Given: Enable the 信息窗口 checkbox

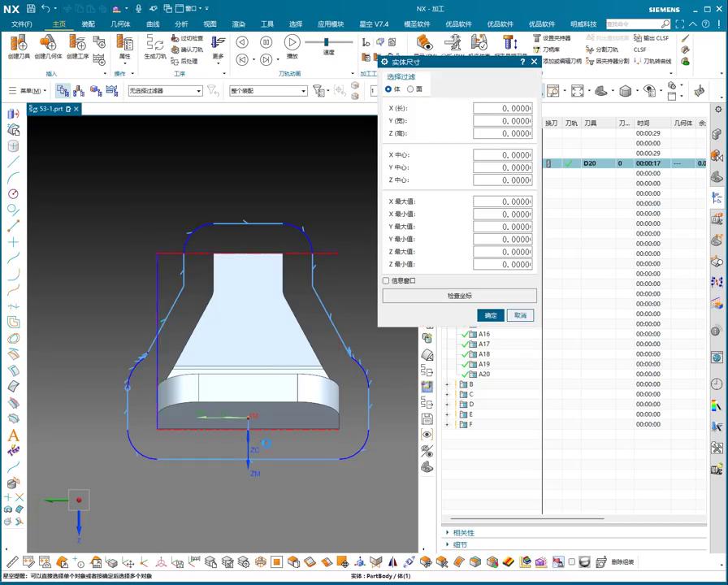Looking at the screenshot, I should click(x=386, y=281).
